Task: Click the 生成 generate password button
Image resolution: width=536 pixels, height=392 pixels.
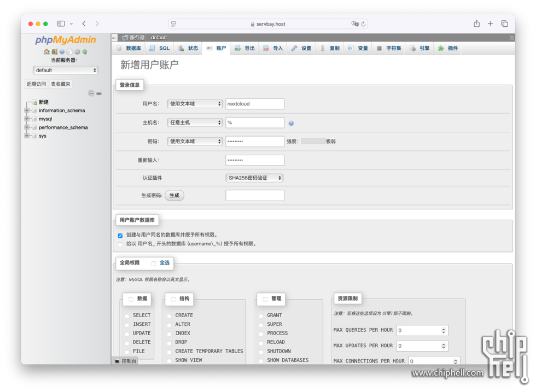Action: click(x=174, y=195)
